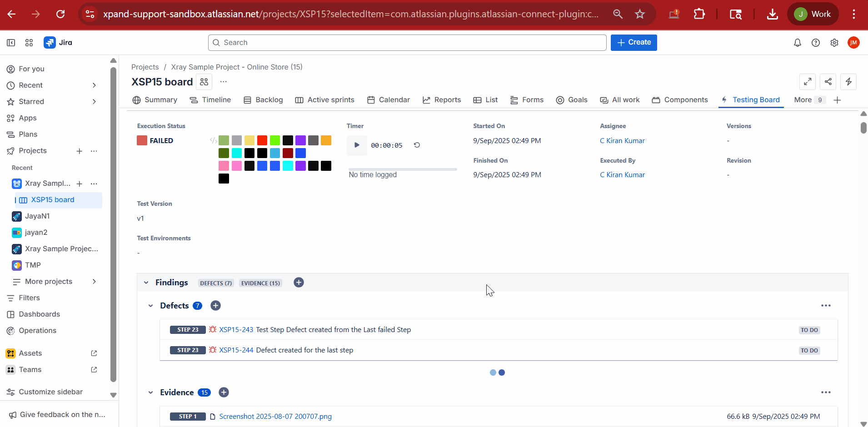Reset the timer with the reset icon
This screenshot has height=427, width=868.
[x=417, y=145]
